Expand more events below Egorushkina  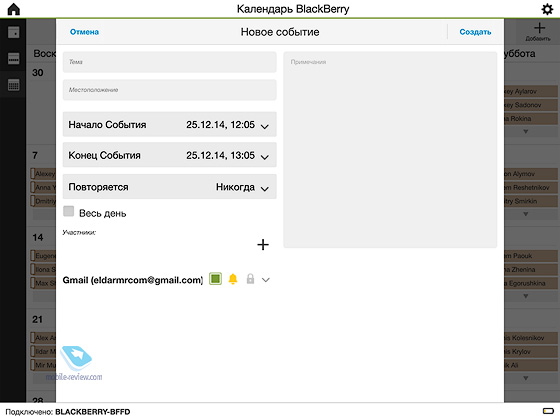tap(525, 296)
